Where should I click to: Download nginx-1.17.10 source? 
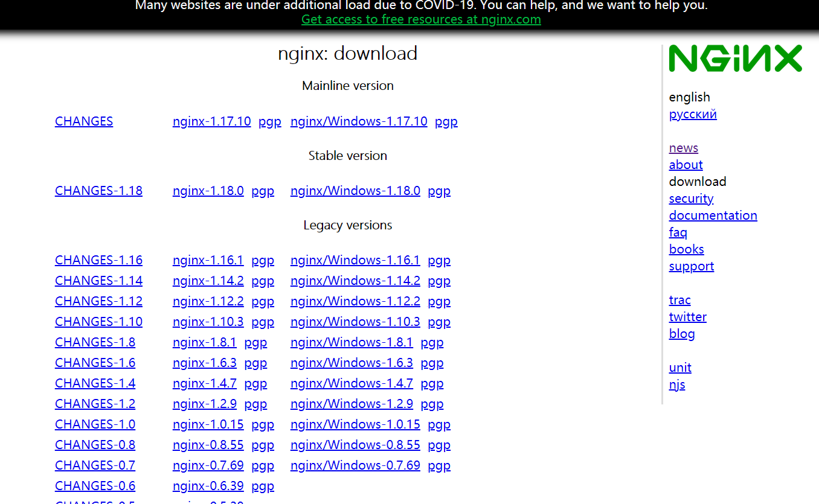(211, 121)
